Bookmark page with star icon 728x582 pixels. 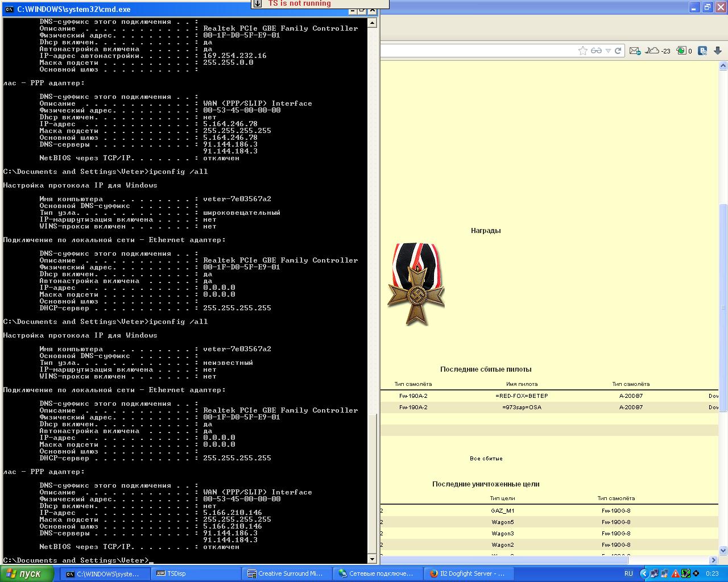point(583,51)
